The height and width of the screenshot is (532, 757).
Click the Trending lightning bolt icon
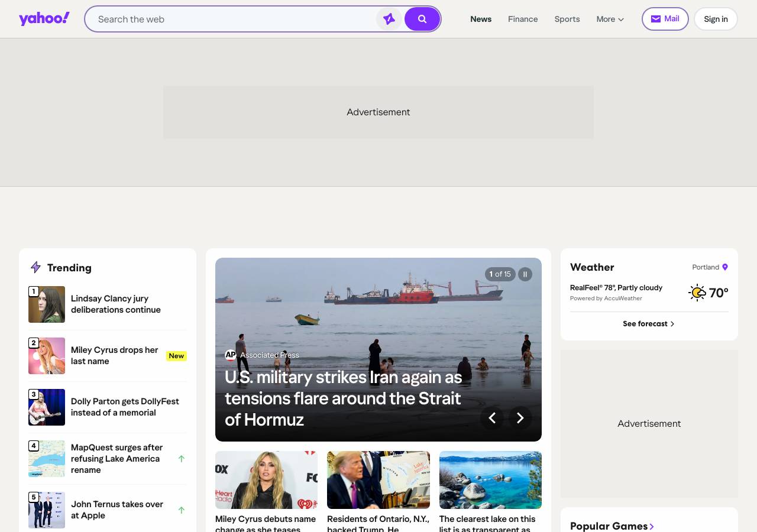coord(35,268)
